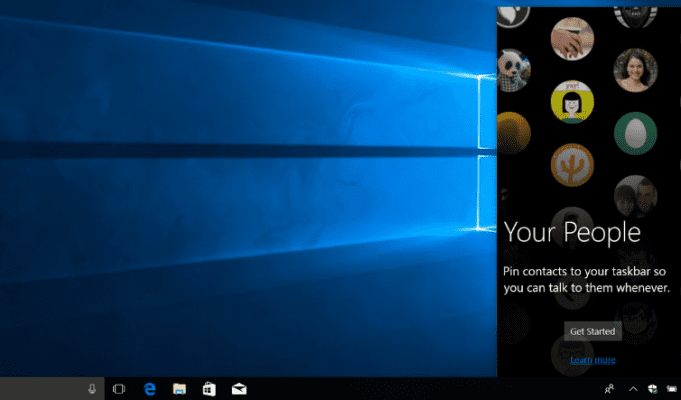Screen dimensions: 681x400
Task: Select the smiling woman contact photo
Action: pyautogui.click(x=635, y=70)
